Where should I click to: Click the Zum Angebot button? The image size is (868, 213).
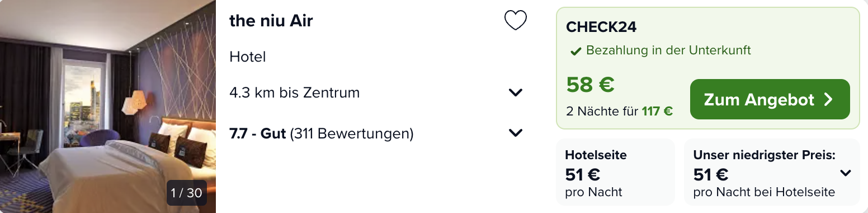tap(770, 99)
